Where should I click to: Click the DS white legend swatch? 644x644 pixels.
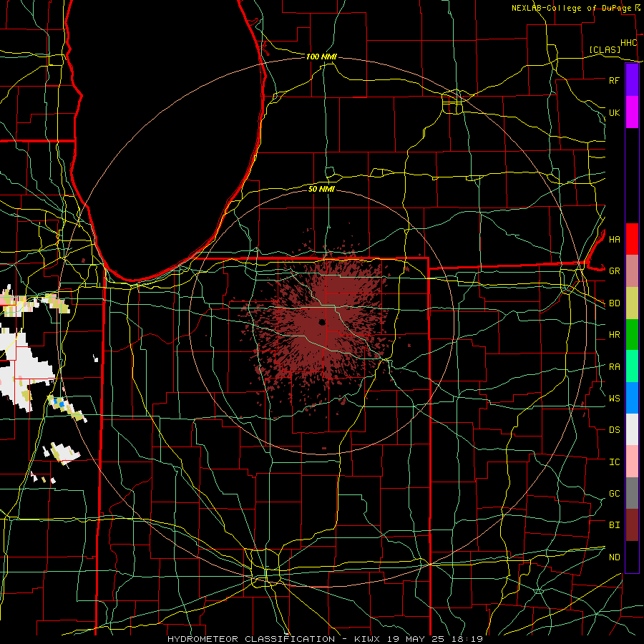[632, 429]
